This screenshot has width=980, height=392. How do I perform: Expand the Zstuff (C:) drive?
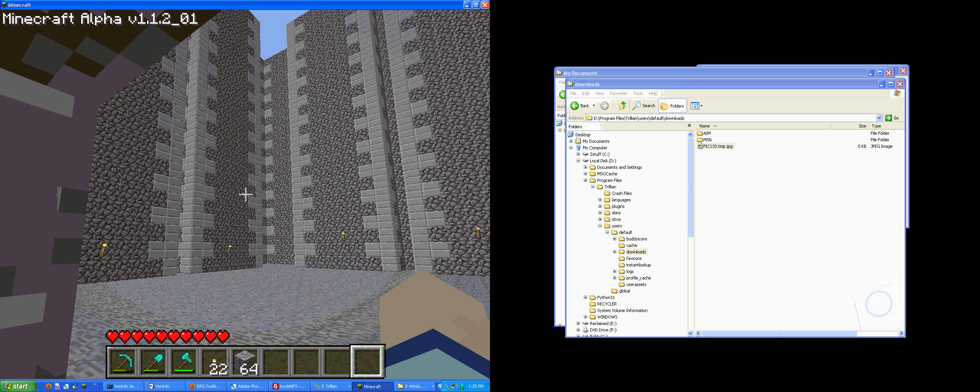578,154
